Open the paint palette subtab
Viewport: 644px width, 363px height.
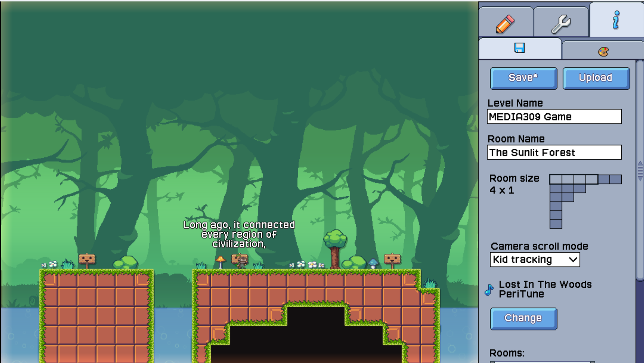pyautogui.click(x=603, y=51)
